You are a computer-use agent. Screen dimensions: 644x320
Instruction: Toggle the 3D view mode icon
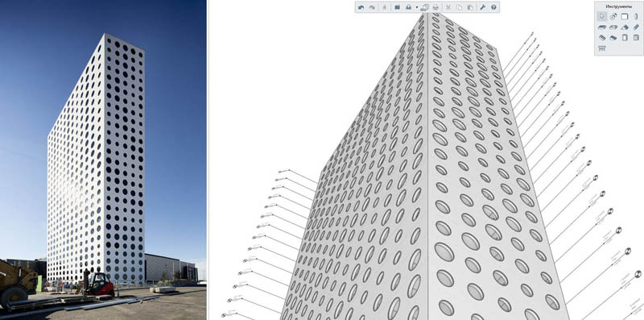(x=425, y=7)
